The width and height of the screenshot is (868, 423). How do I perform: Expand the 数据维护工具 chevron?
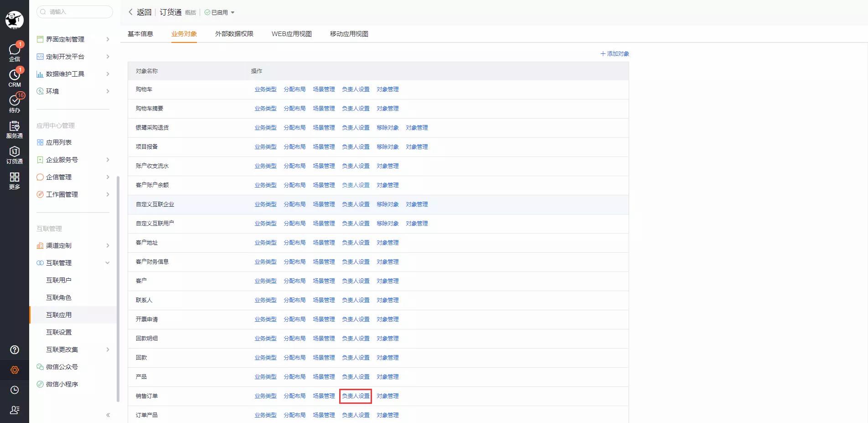tap(108, 74)
